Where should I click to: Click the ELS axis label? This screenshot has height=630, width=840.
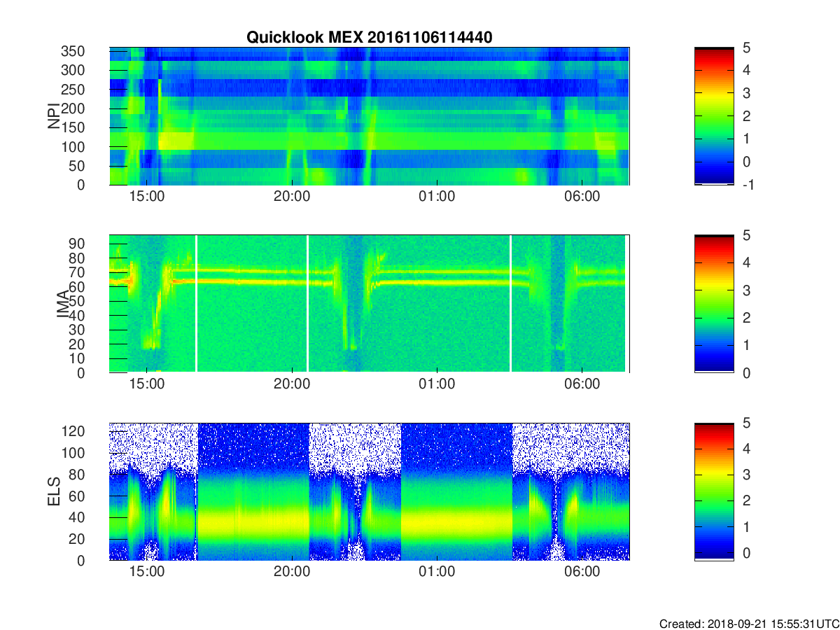pyautogui.click(x=54, y=491)
